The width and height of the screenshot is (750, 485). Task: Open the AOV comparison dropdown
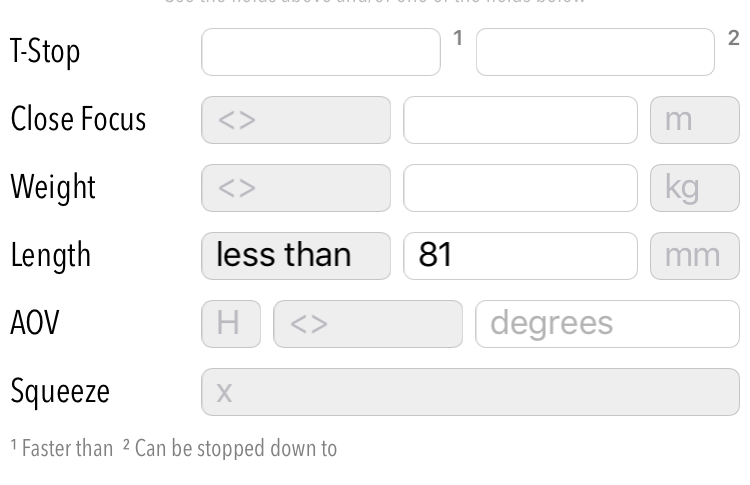click(368, 324)
